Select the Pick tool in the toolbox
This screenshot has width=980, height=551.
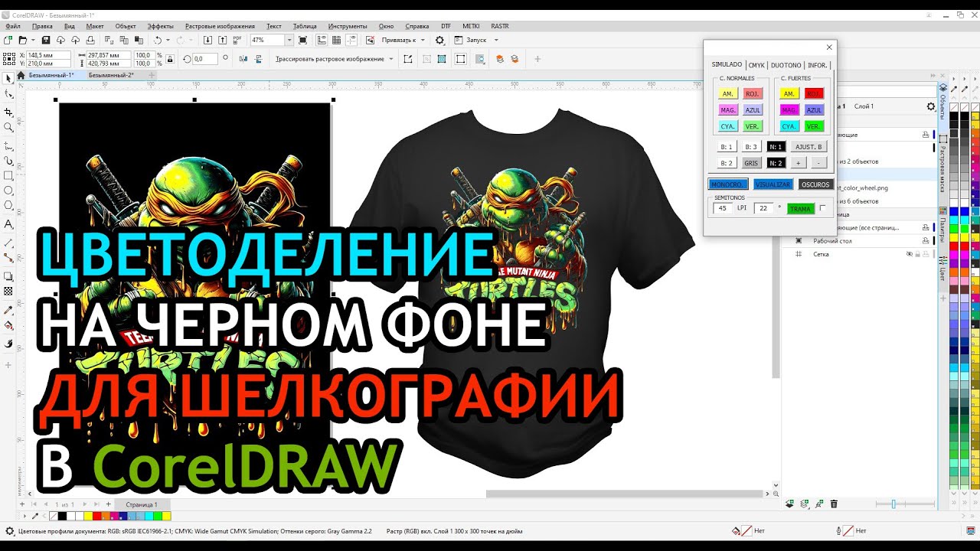pos(8,78)
